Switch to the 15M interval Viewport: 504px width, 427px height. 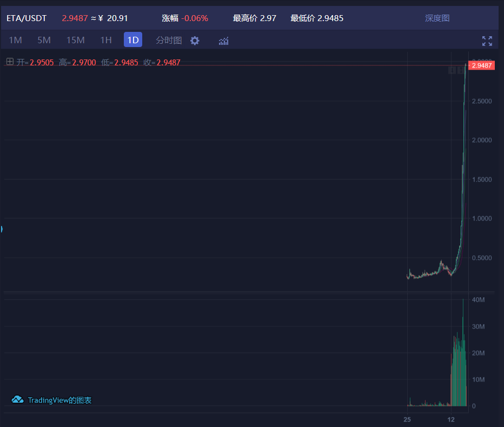coord(75,40)
